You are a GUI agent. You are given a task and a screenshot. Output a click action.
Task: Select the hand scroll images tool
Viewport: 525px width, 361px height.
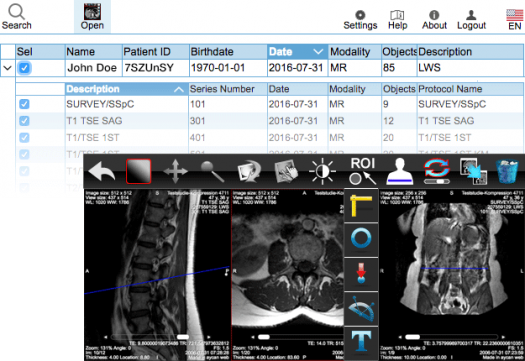286,171
